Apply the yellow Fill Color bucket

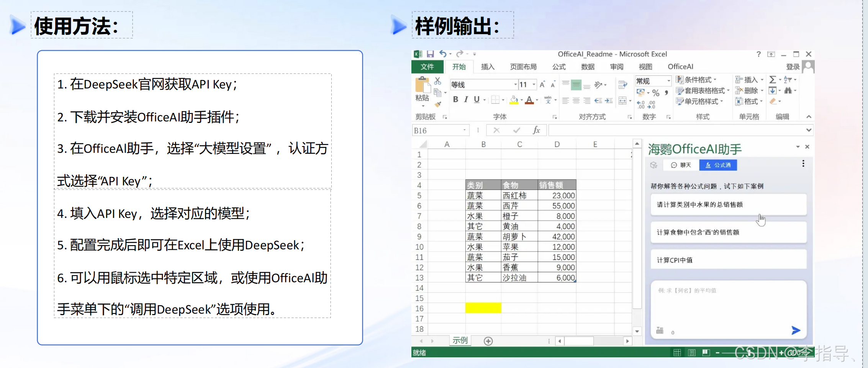pyautogui.click(x=514, y=100)
